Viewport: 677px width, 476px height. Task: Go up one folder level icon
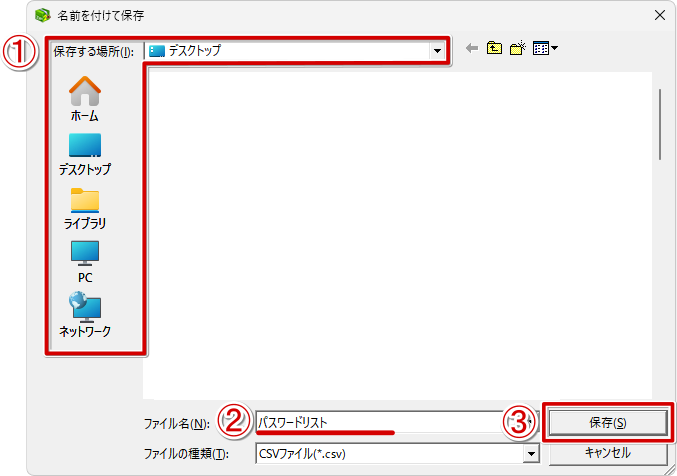494,48
